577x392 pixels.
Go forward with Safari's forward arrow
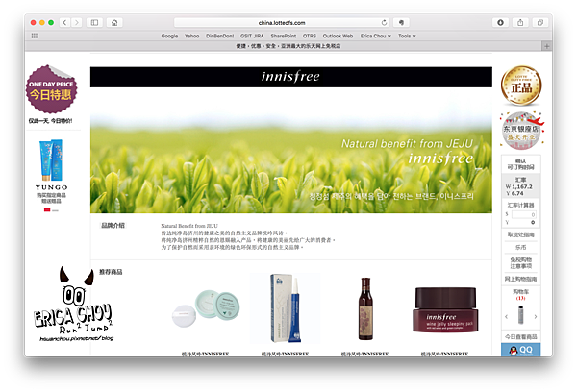coord(77,23)
